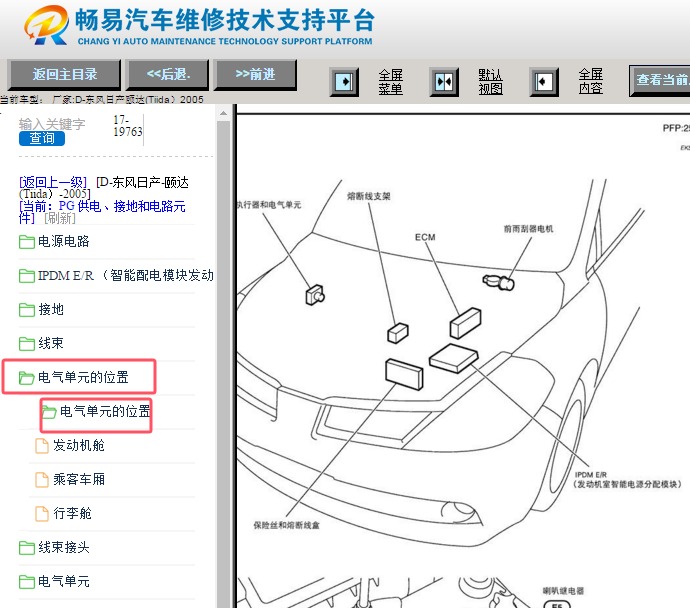
Task: Go back with the <<后退 button
Action: (x=167, y=74)
